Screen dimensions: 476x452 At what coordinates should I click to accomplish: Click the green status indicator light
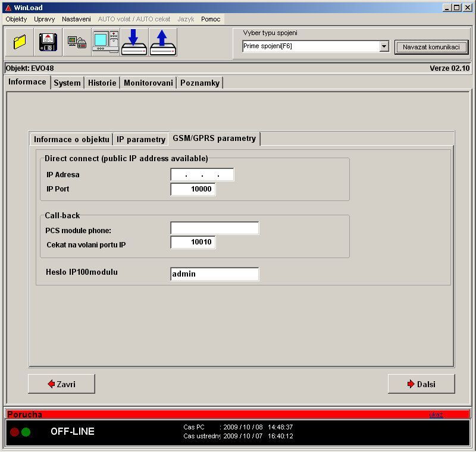coord(26,432)
